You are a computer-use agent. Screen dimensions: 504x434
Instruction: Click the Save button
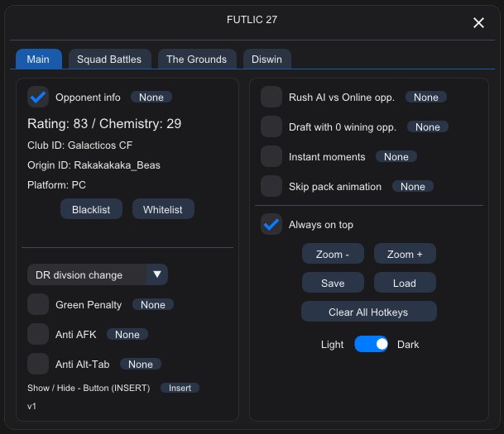click(333, 283)
